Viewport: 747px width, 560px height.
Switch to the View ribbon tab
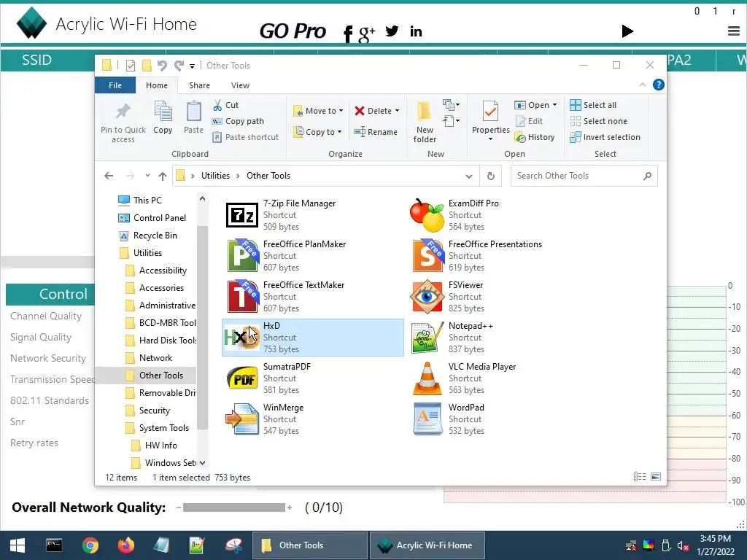(240, 85)
